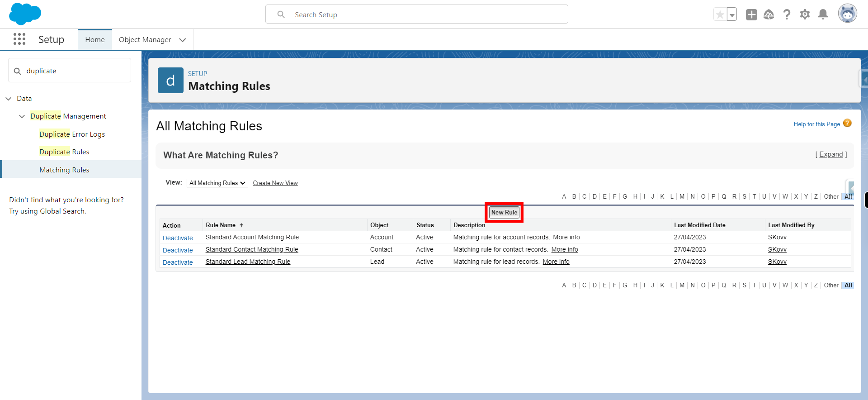The width and height of the screenshot is (868, 400).
Task: Click the Create New View link
Action: coord(275,183)
